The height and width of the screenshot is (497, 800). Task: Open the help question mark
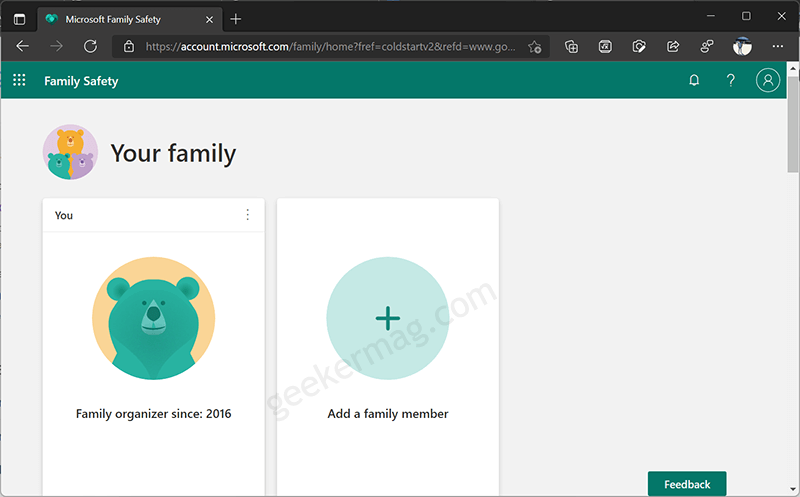pos(731,80)
